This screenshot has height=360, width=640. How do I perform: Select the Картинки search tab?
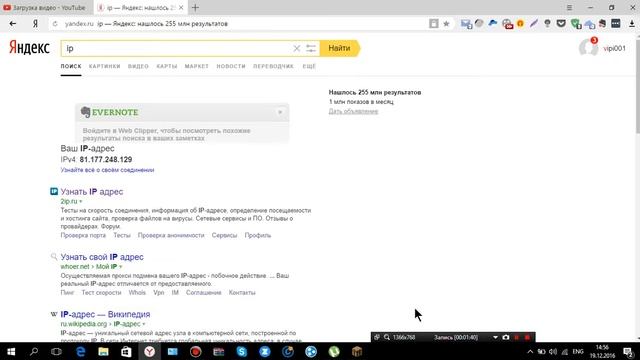tap(104, 66)
